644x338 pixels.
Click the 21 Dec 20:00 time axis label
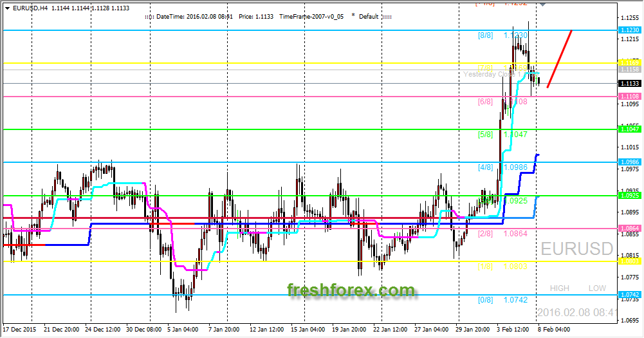click(x=62, y=330)
